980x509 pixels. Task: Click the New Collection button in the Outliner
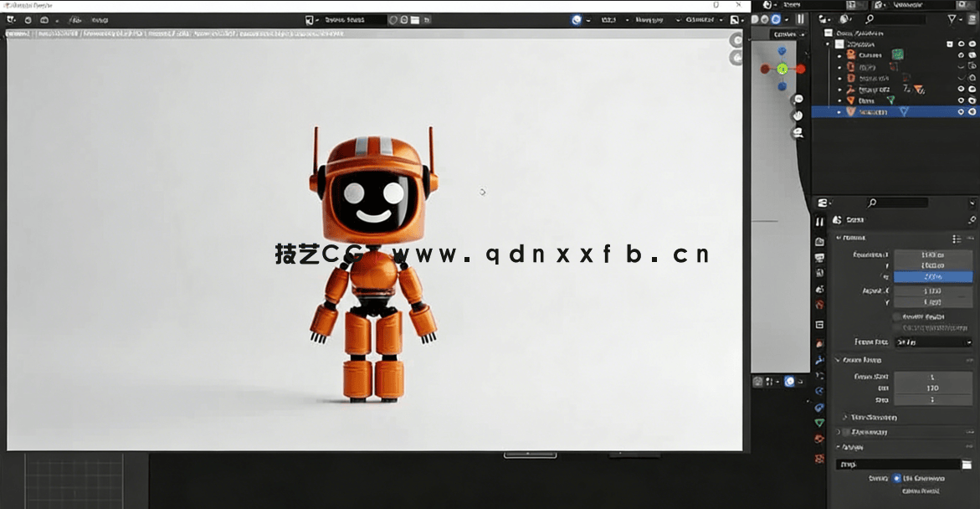(x=972, y=18)
